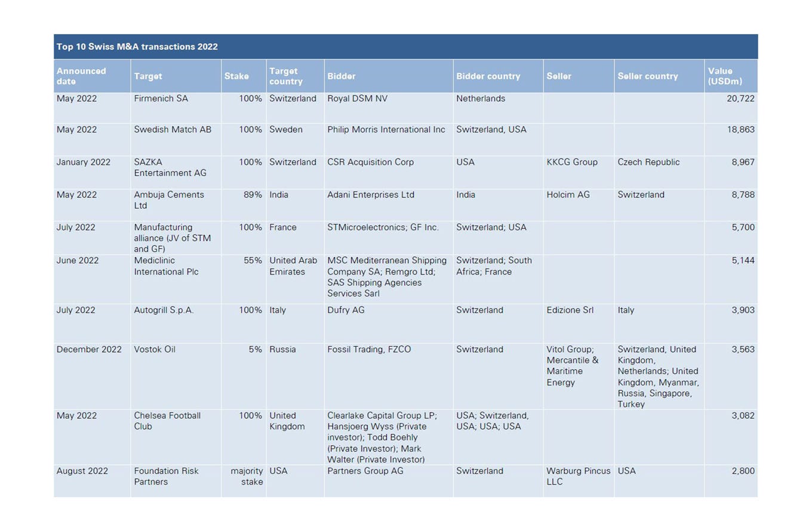Click the 'Seller country' column header
812x531 pixels.
(x=647, y=76)
